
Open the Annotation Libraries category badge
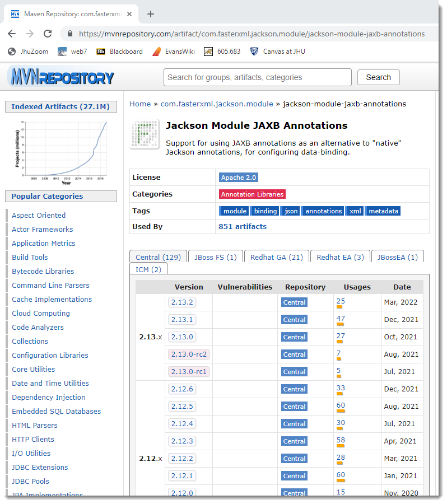pos(253,194)
